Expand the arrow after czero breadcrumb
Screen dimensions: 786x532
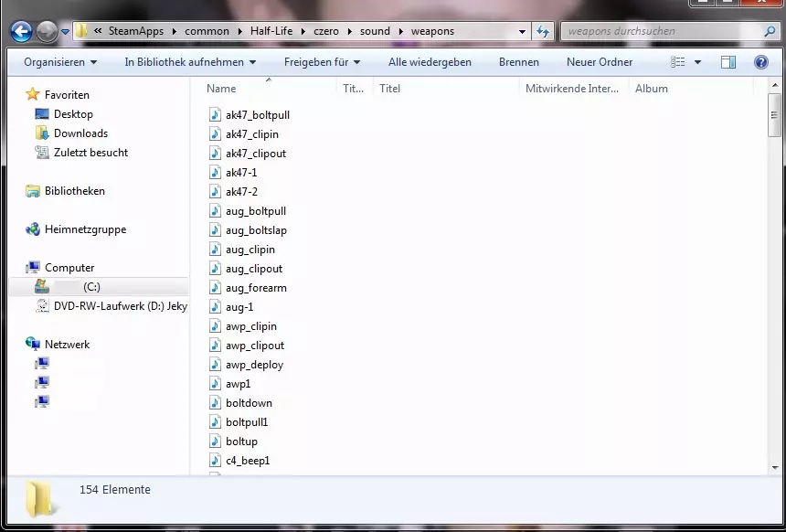pyautogui.click(x=349, y=31)
